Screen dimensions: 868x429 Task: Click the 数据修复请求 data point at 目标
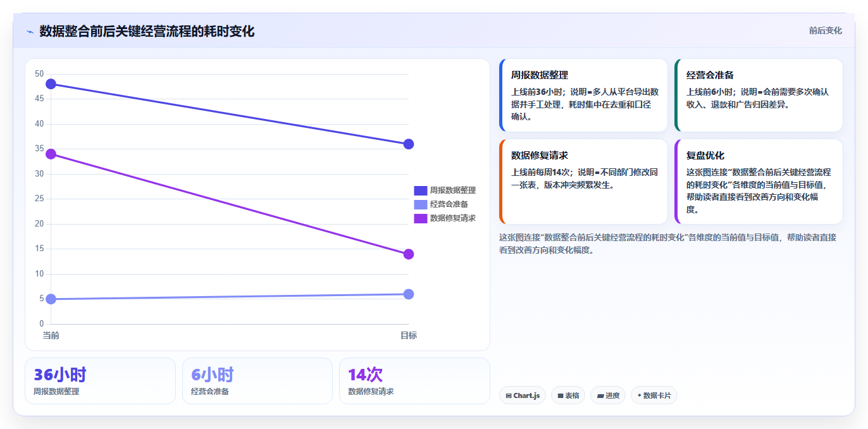409,254
